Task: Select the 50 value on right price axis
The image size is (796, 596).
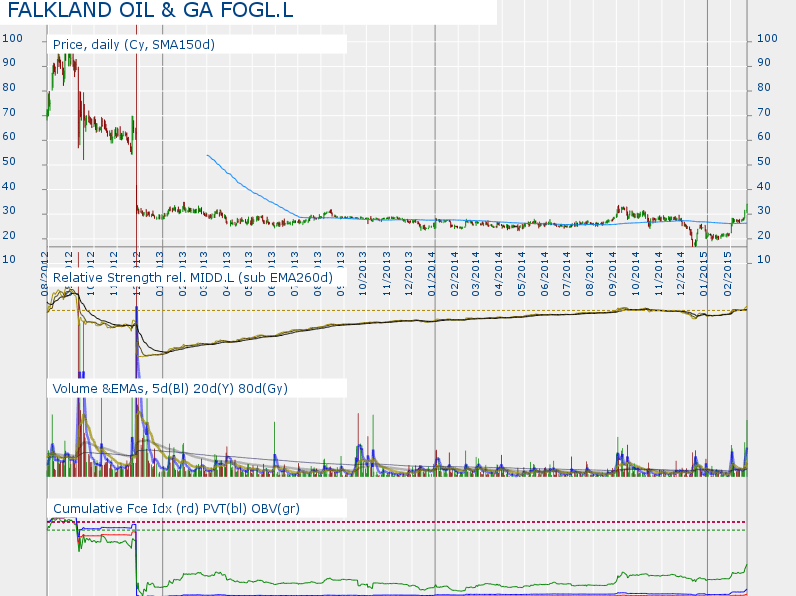Action: [764, 161]
